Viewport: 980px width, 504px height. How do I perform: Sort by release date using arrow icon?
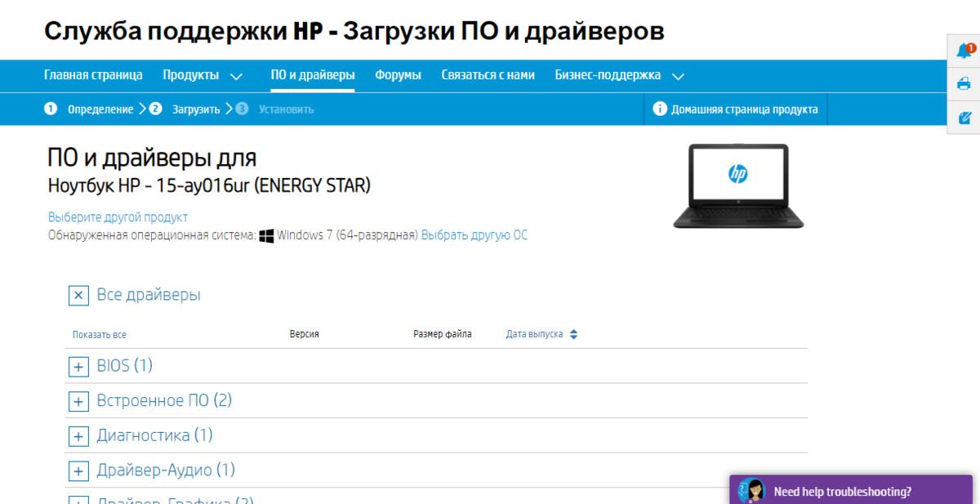[x=573, y=334]
